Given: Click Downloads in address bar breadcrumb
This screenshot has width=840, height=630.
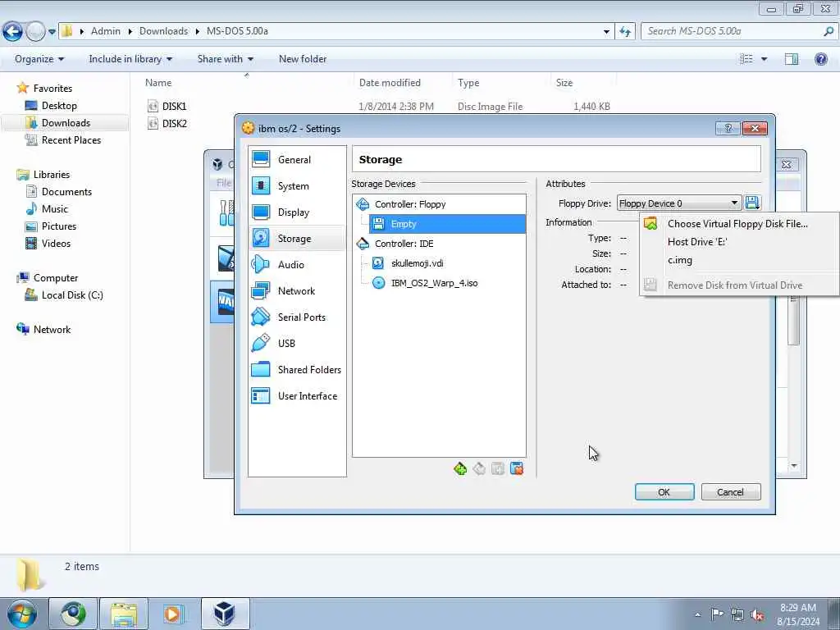Looking at the screenshot, I should (x=163, y=31).
